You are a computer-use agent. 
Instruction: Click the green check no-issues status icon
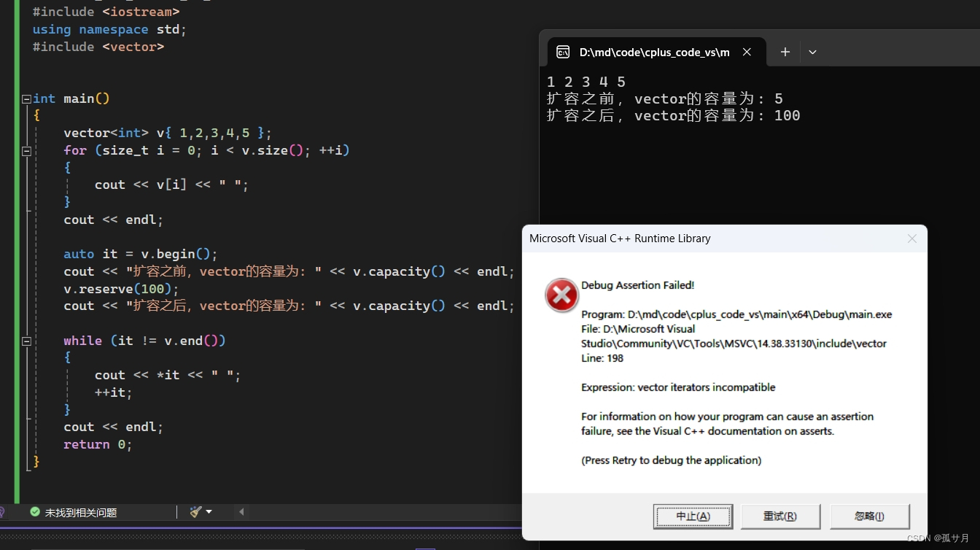point(35,512)
